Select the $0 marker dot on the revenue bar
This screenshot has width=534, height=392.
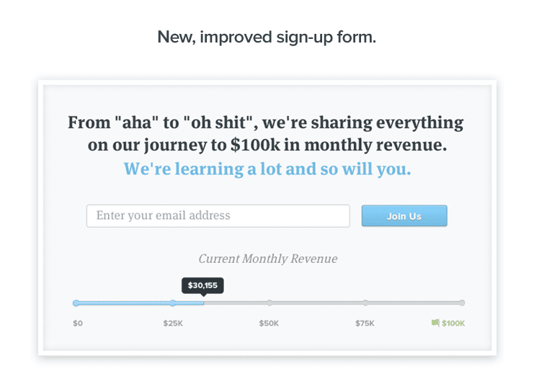[76, 303]
